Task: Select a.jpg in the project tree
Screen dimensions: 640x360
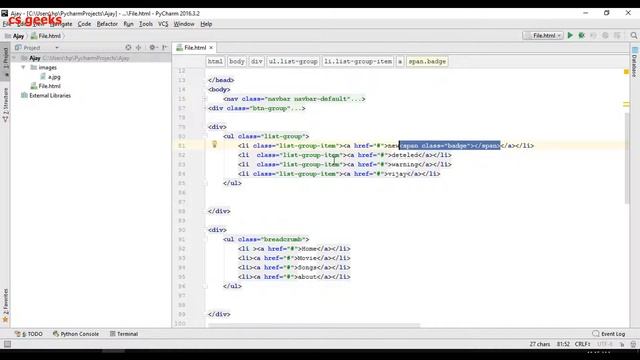Action: click(x=54, y=77)
